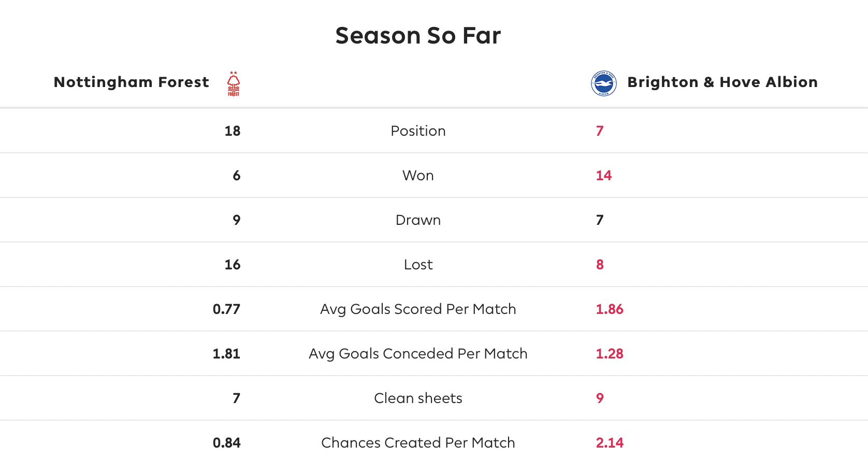The height and width of the screenshot is (459, 868).
Task: Open the Brighton & Hove Albion team name link
Action: point(722,82)
